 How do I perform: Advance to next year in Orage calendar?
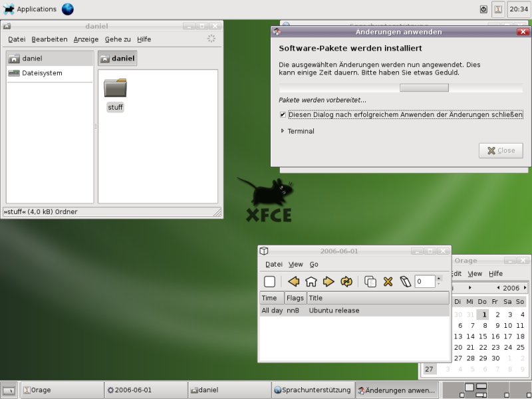[x=525, y=288]
